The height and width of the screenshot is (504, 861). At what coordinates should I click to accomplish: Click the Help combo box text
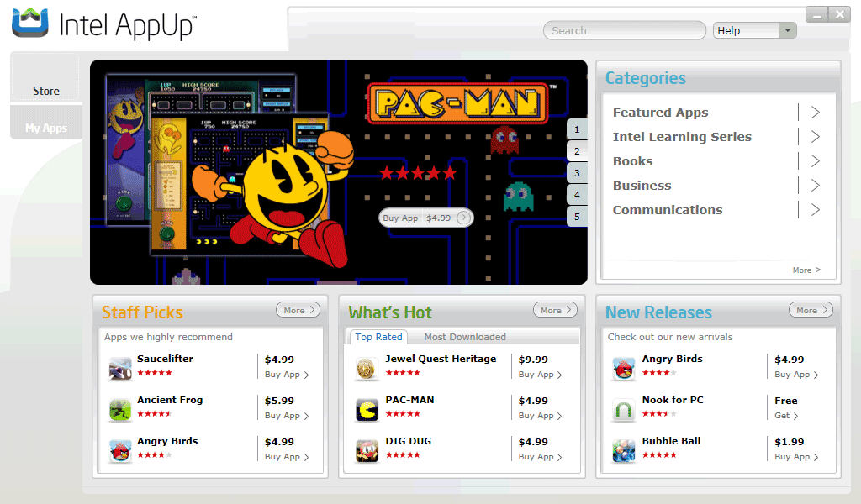coord(746,31)
